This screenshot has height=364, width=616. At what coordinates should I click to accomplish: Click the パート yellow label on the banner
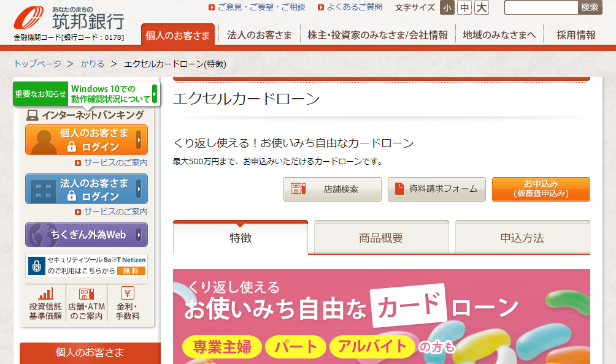coord(296,347)
